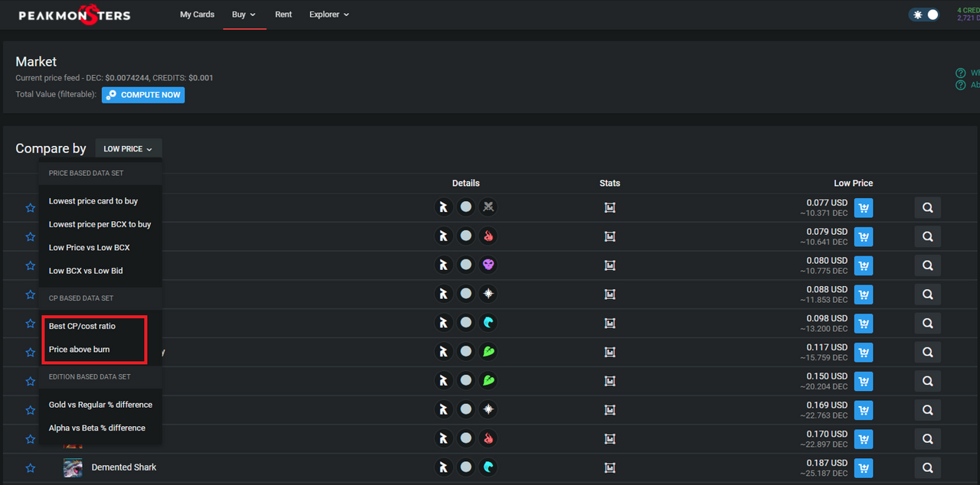Select Lowest price card to buy
This screenshot has width=980, height=485.
tap(93, 201)
